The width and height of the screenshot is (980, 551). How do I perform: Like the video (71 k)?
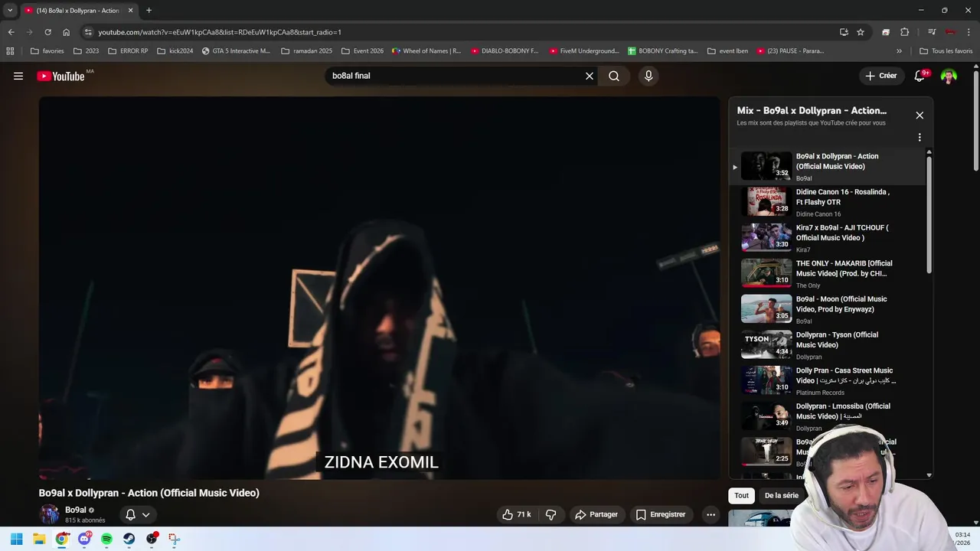tap(517, 514)
